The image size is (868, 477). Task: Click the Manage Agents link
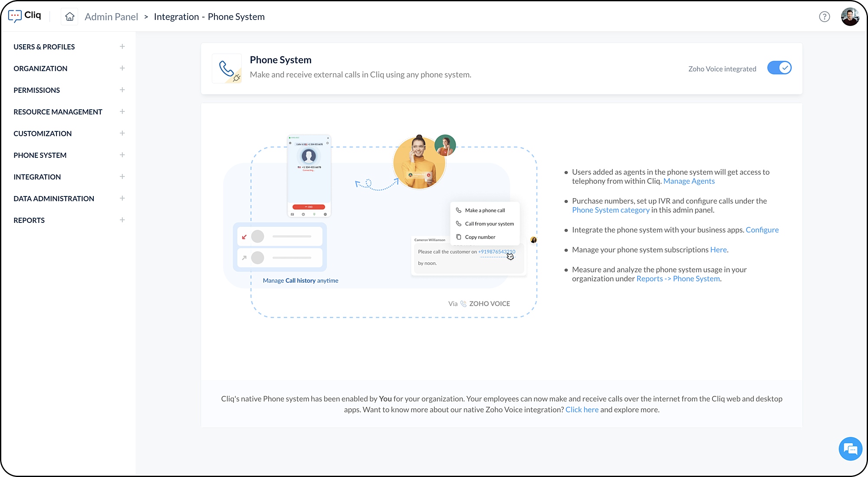click(689, 181)
